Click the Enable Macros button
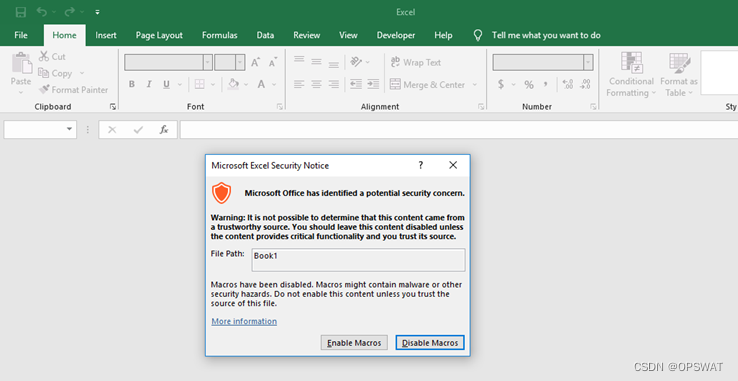 tap(354, 343)
